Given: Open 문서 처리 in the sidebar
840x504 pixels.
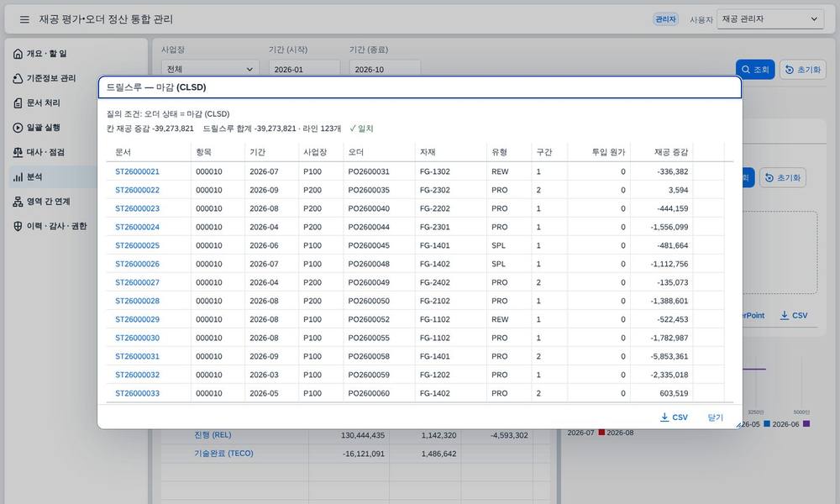Looking at the screenshot, I should pyautogui.click(x=44, y=102).
